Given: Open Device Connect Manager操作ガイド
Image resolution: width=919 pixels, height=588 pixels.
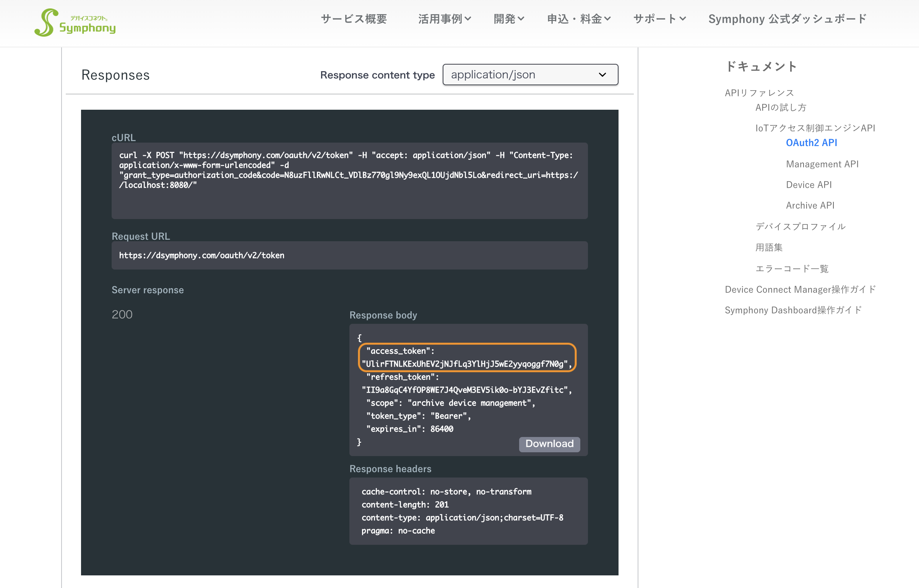Looking at the screenshot, I should click(800, 289).
